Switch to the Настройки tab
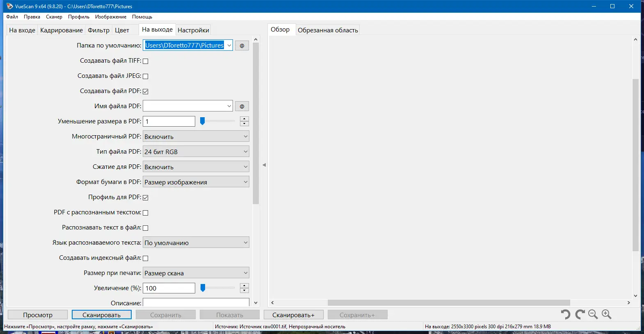This screenshot has width=644, height=334. click(193, 30)
